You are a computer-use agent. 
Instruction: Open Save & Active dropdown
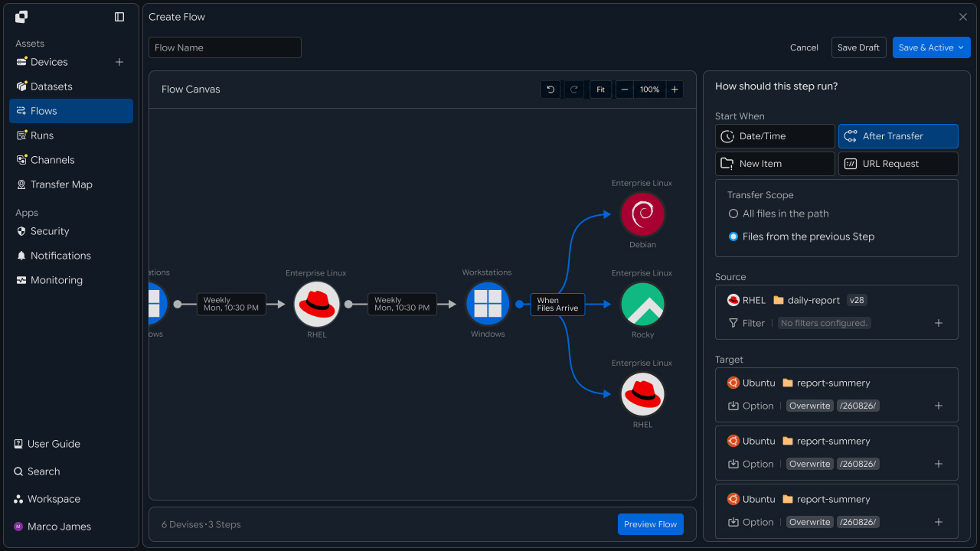coord(931,47)
